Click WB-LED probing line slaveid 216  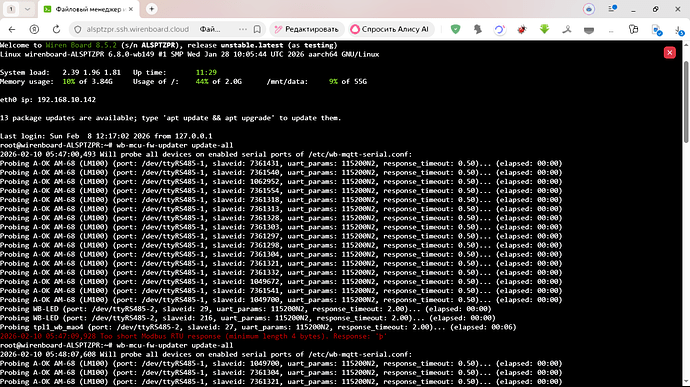[x=248, y=318]
